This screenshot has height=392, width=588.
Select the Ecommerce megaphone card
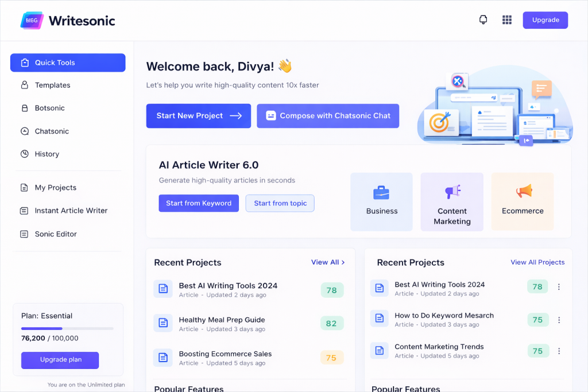[x=523, y=201]
